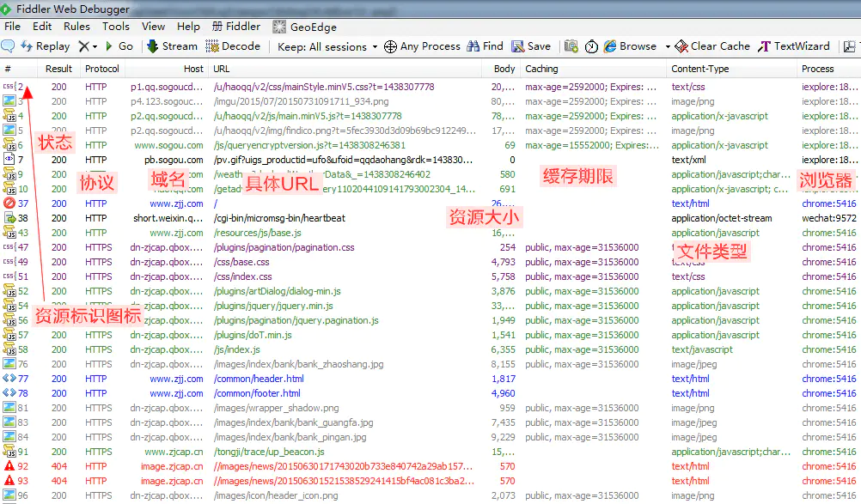
Task: Click the warning icon of session 92
Action: [x=9, y=465]
